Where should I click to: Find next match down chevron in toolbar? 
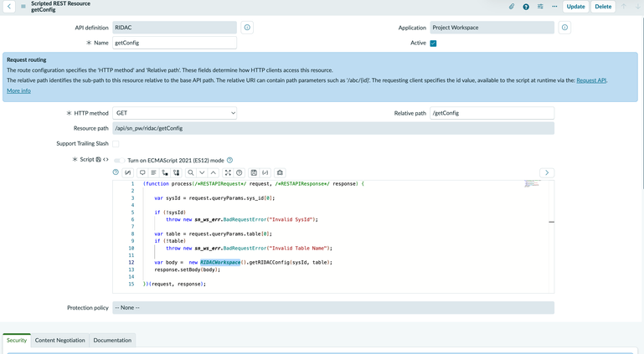click(202, 172)
